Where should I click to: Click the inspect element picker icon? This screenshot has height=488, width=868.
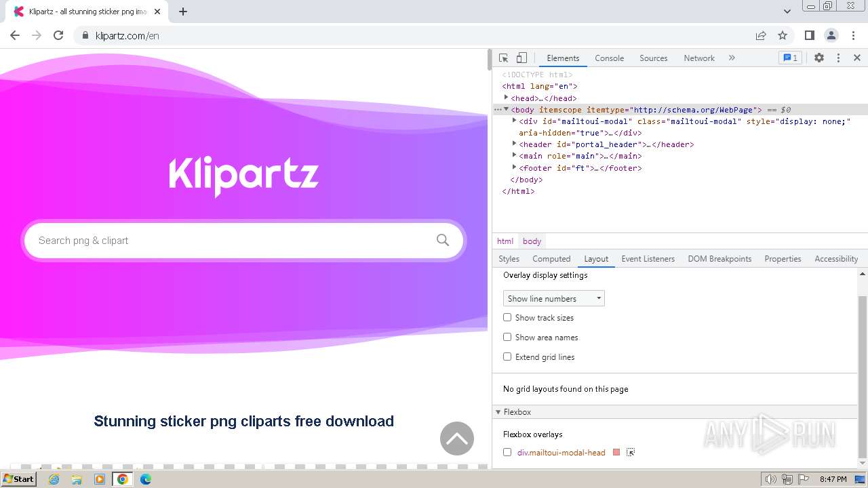(503, 58)
